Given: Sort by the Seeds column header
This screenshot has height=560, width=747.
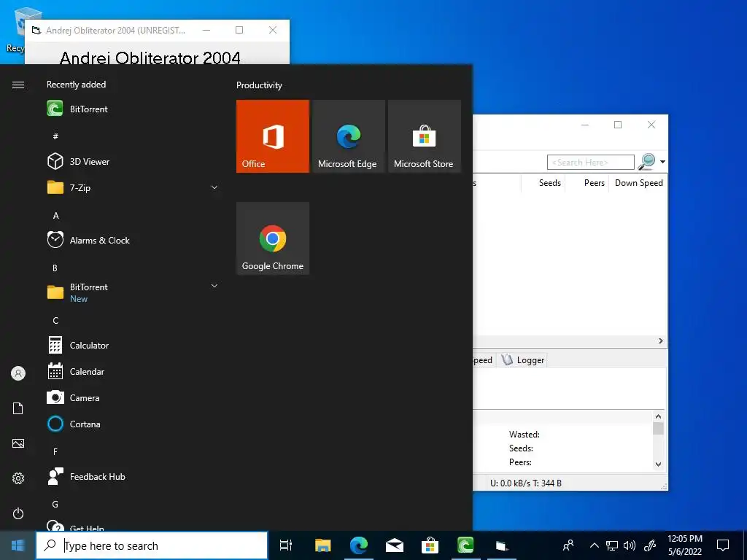Looking at the screenshot, I should [x=543, y=183].
